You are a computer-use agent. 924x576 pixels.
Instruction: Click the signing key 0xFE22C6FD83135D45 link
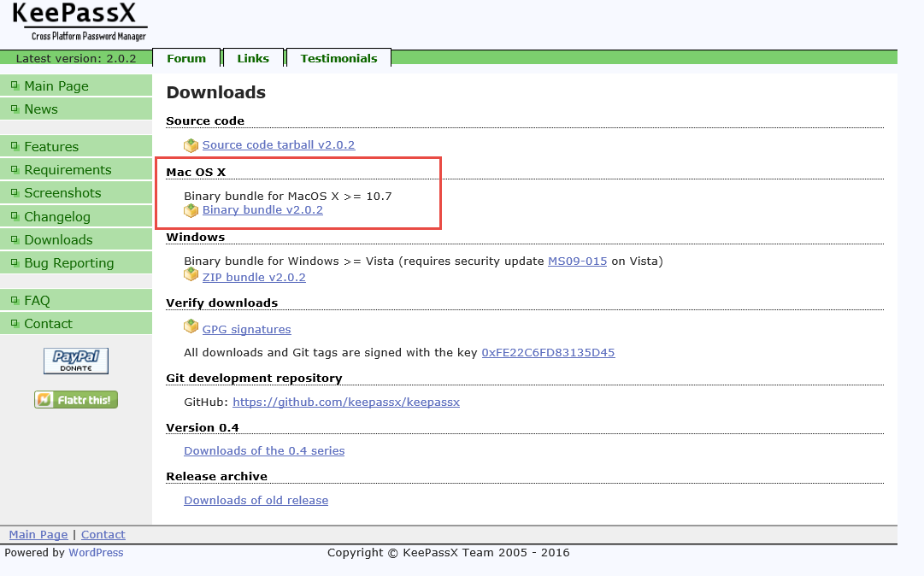click(x=548, y=352)
